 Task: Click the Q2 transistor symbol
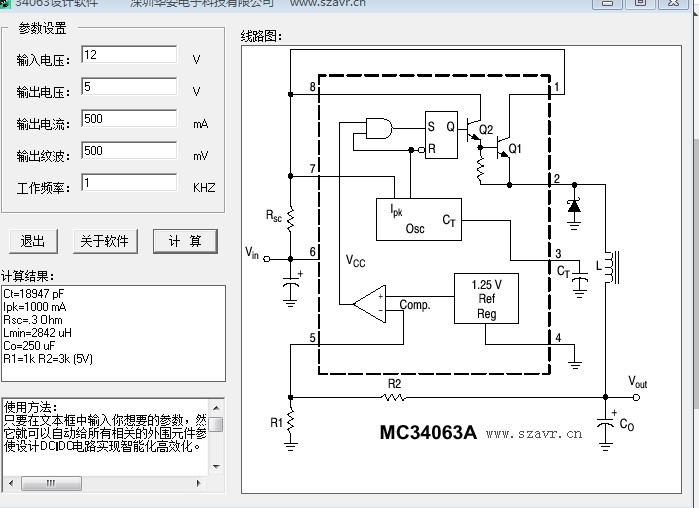pyautogui.click(x=475, y=131)
